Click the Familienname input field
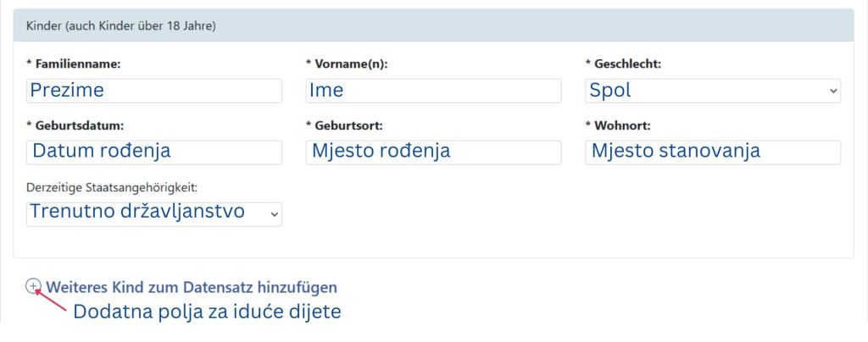The height and width of the screenshot is (342, 868). click(154, 91)
